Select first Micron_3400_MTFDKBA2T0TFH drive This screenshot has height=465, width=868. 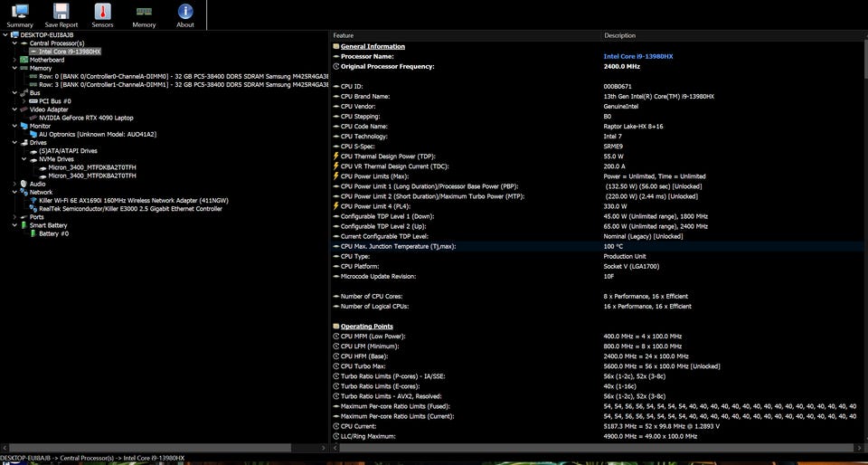(92, 167)
